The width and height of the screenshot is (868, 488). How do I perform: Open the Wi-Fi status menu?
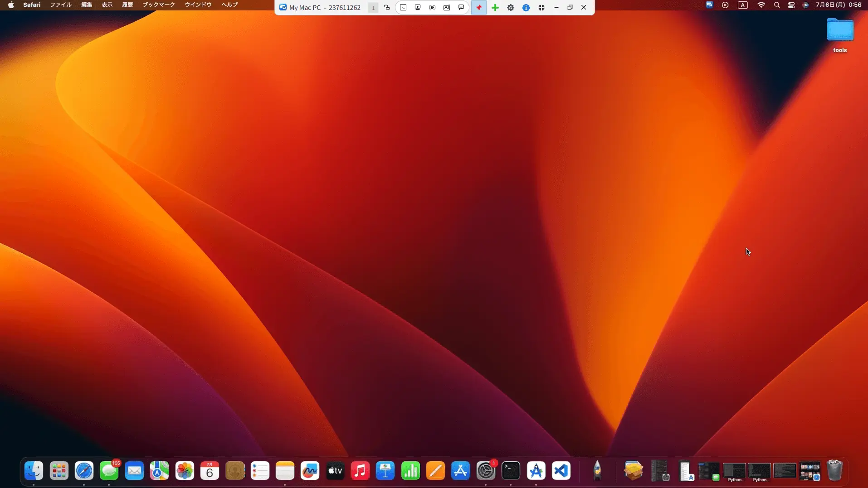coord(761,5)
